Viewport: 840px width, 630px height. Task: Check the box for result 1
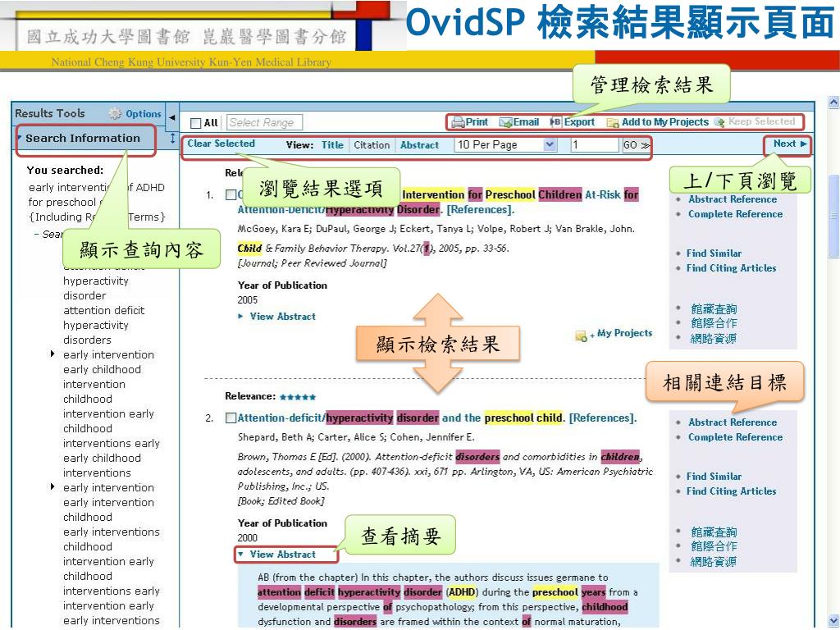pos(231,194)
